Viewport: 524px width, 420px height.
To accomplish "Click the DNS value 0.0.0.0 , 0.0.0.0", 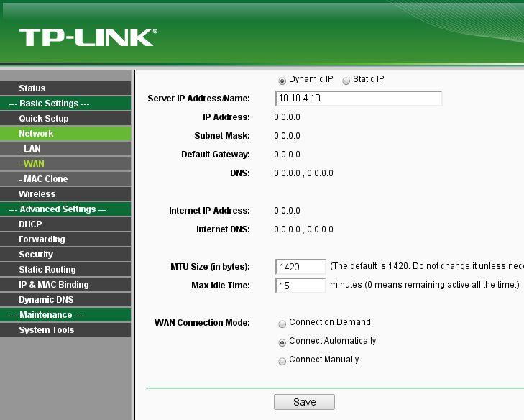I will coord(303,173).
